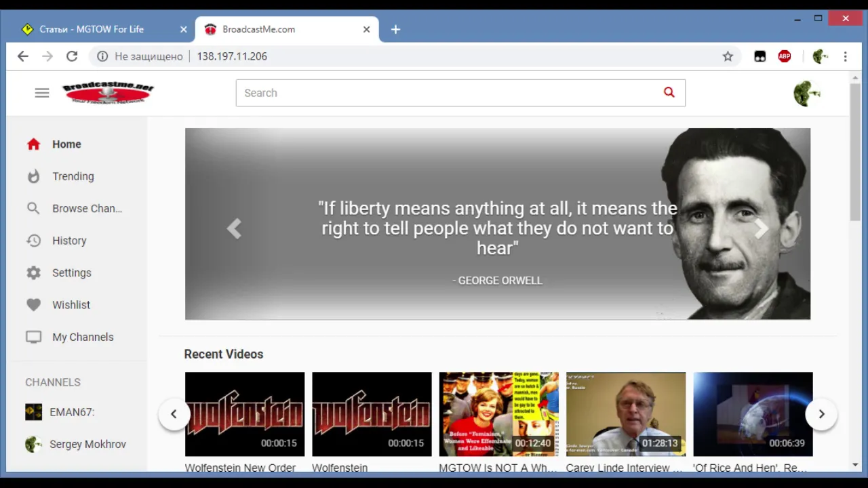Click the Wishlist heart icon
The height and width of the screenshot is (488, 868).
tap(34, 305)
